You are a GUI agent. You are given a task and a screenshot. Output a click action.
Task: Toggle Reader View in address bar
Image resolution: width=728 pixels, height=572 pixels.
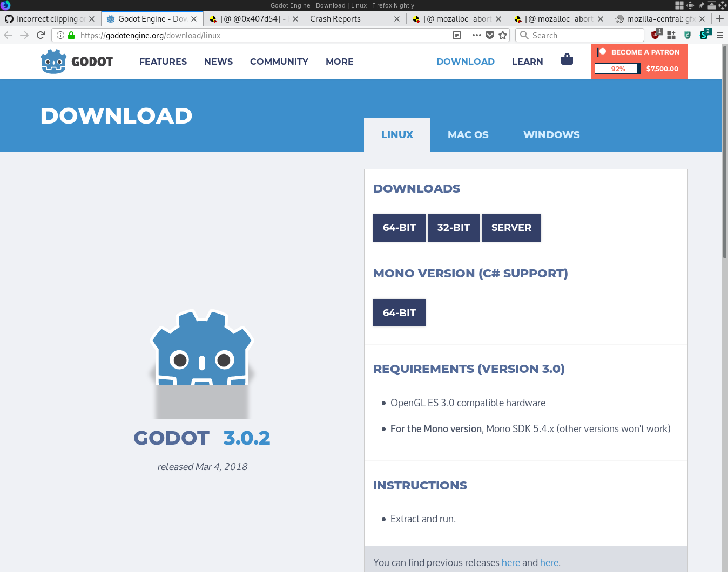[x=457, y=35]
